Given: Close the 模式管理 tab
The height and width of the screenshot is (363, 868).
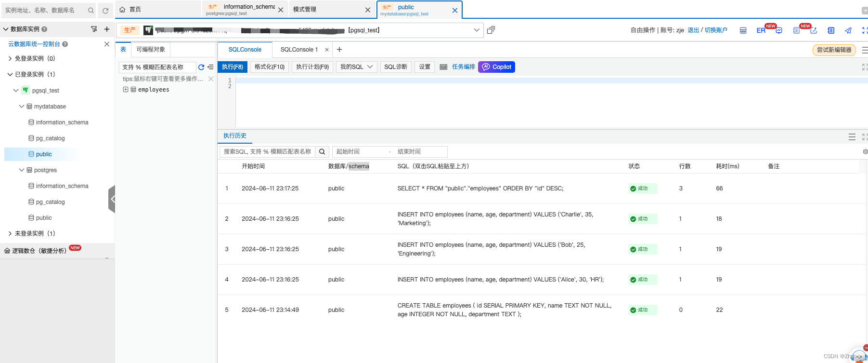Looking at the screenshot, I should [368, 10].
